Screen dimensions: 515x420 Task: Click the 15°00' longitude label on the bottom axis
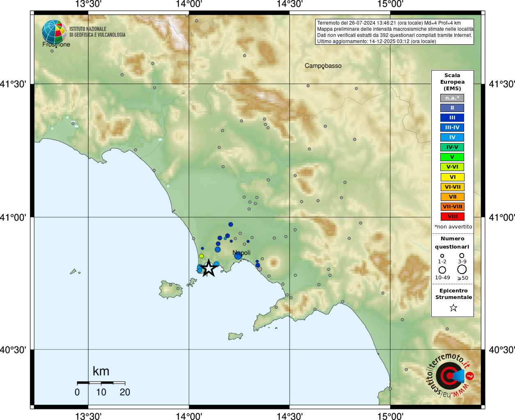[390, 415]
